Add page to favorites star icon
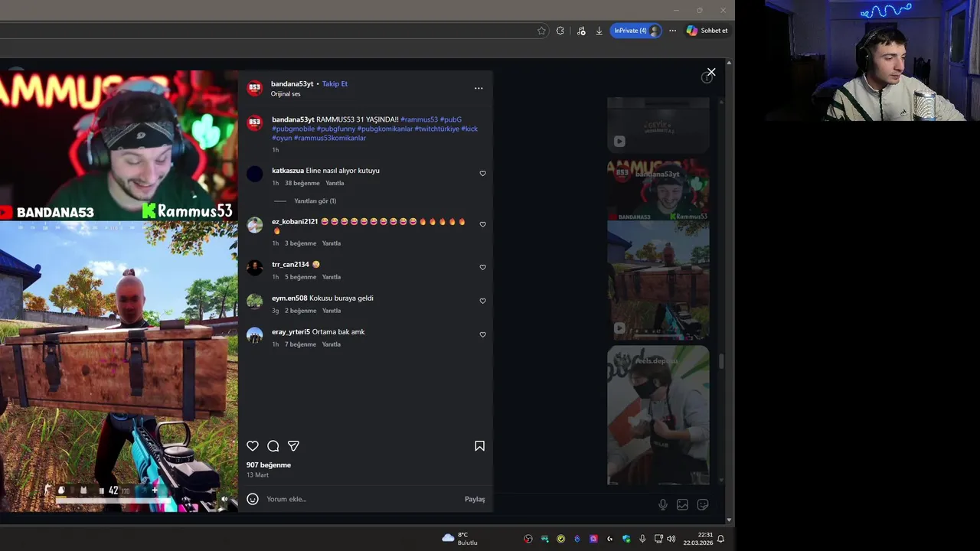The height and width of the screenshot is (551, 980). coord(541,31)
